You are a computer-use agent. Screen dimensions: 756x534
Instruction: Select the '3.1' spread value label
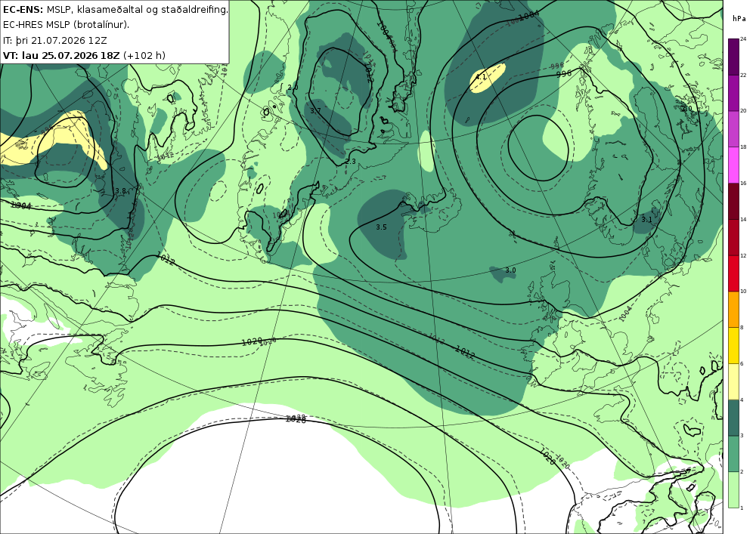[646, 220]
